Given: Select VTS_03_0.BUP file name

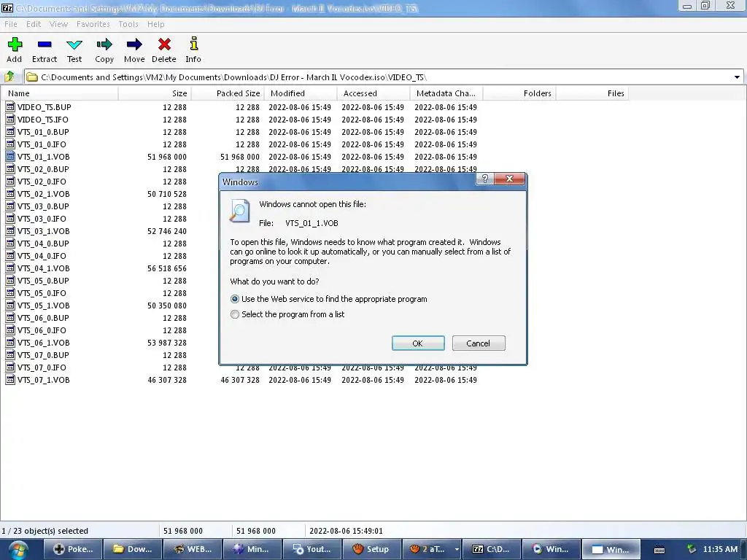Looking at the screenshot, I should [43, 206].
